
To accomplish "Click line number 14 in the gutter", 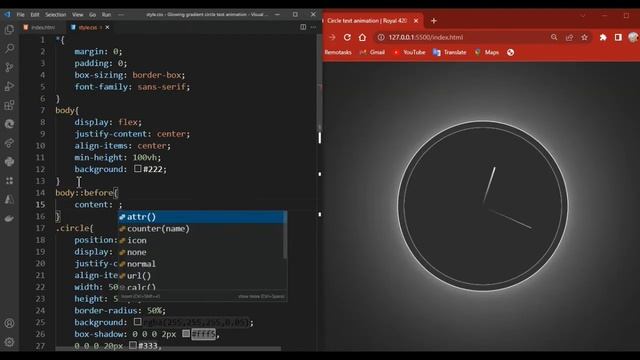I will [x=40, y=193].
